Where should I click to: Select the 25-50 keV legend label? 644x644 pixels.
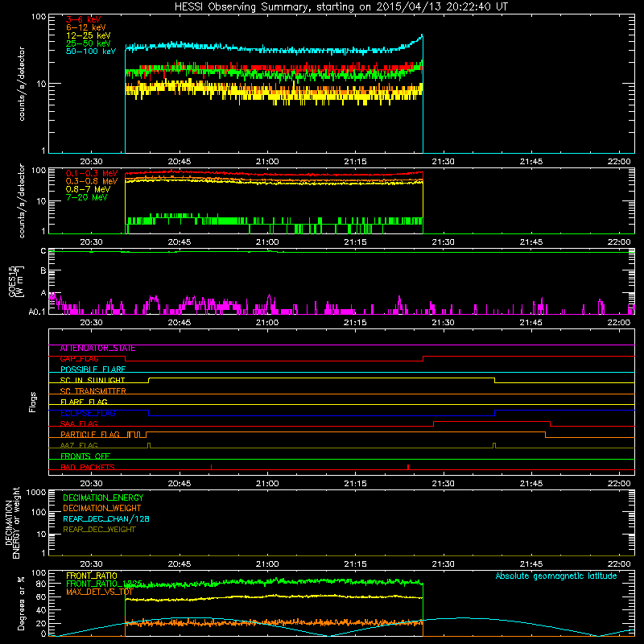point(89,43)
